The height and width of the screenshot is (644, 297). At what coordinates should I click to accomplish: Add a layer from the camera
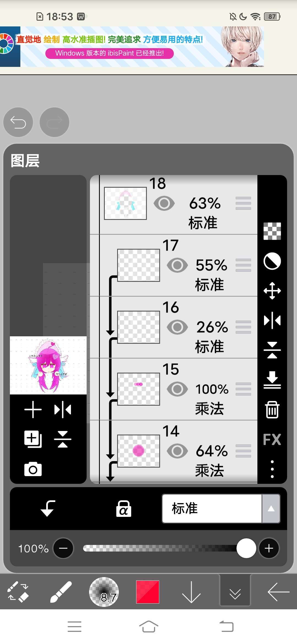(33, 469)
